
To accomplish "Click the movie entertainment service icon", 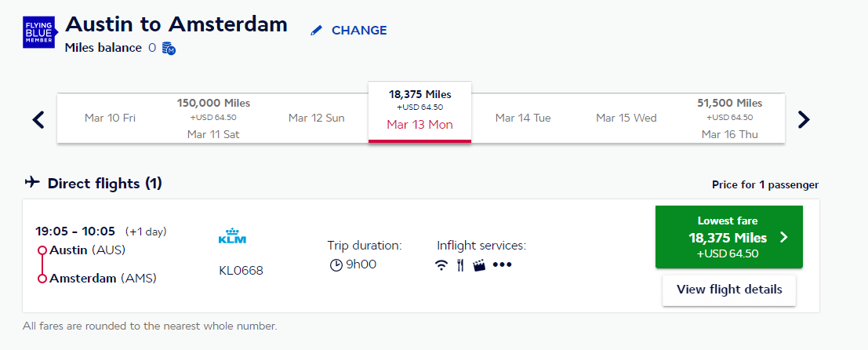I will [x=479, y=265].
